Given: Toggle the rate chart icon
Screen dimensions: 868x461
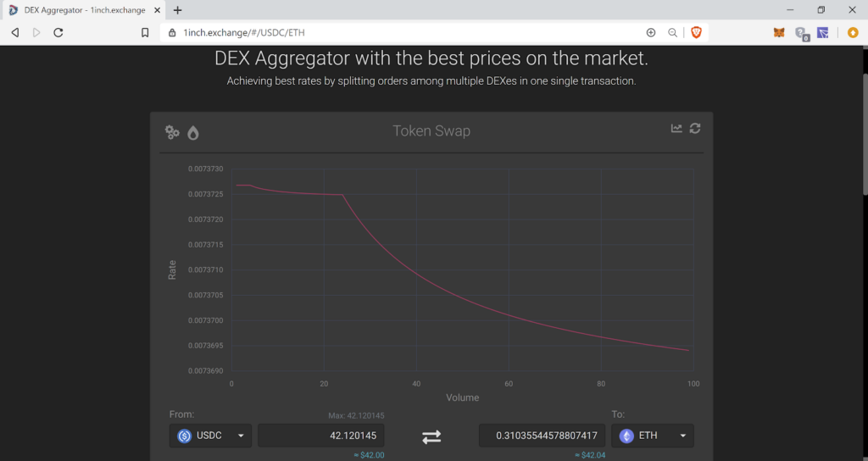Looking at the screenshot, I should 676,128.
